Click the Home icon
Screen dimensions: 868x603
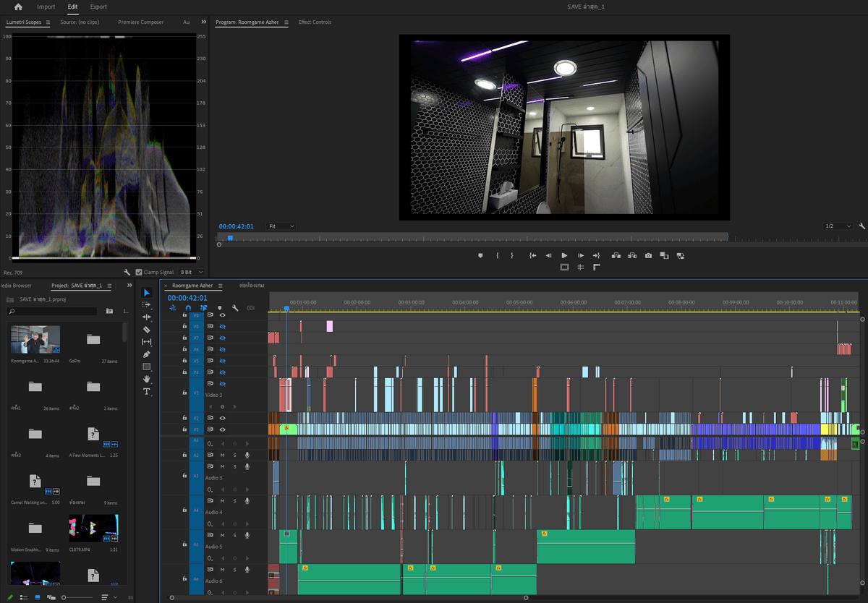tap(18, 7)
